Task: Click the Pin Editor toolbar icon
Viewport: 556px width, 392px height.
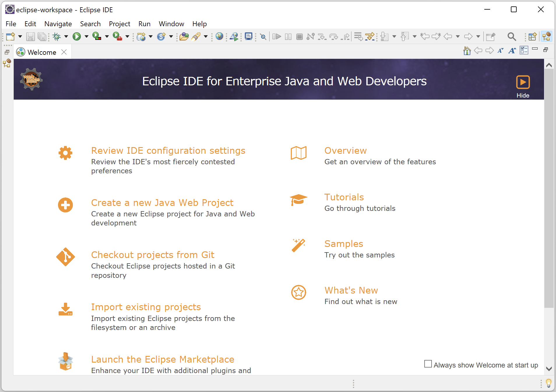Action: [x=490, y=37]
